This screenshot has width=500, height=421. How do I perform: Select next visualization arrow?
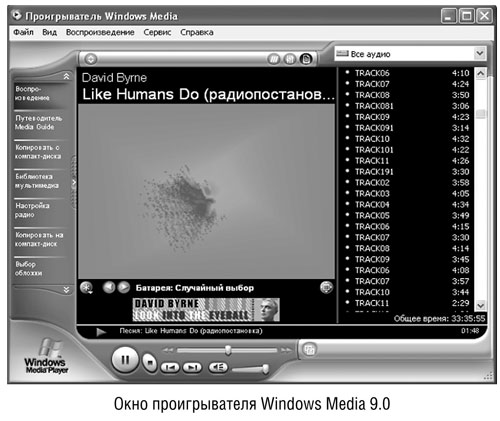(x=124, y=287)
